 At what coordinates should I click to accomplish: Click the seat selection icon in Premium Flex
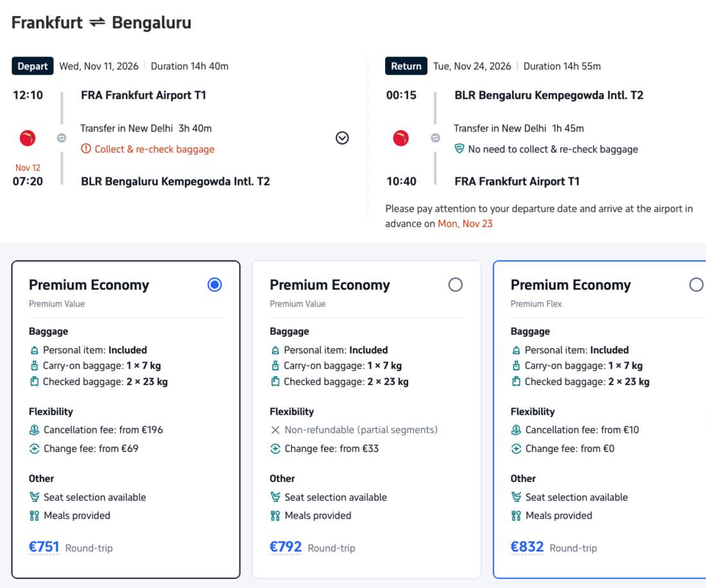[x=516, y=497]
